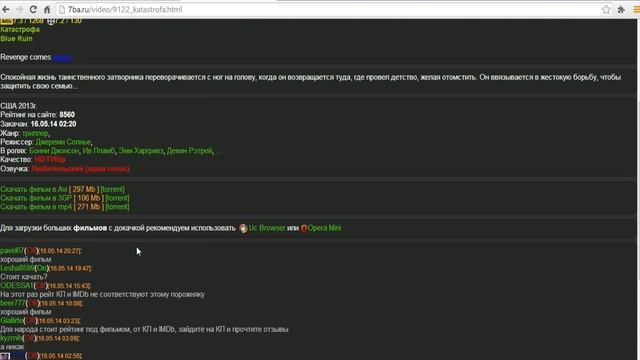Open the browser hamburger menu
Viewport: 640px width, 360px height.
[x=636, y=9]
